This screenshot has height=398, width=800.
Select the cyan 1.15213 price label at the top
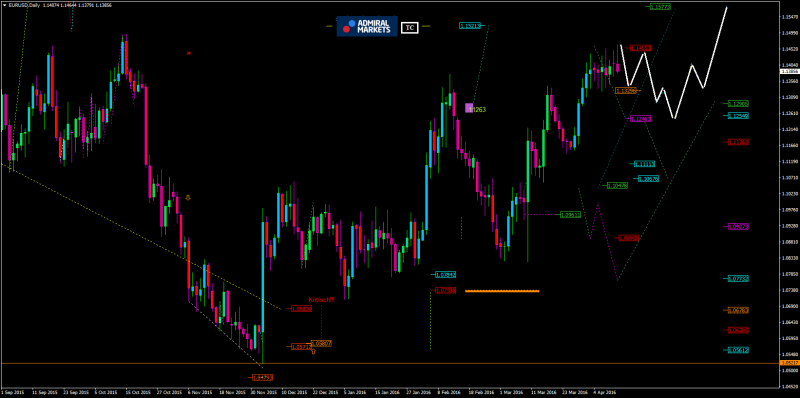click(x=470, y=25)
